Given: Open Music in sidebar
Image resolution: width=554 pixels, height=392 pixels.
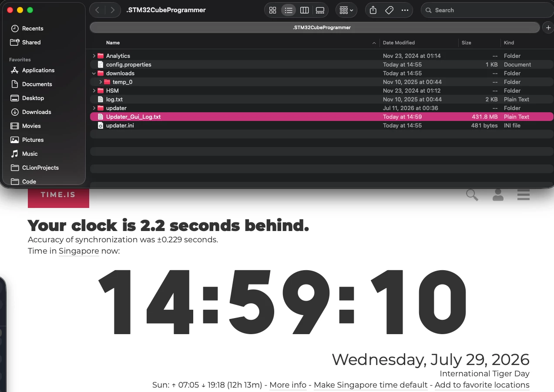Looking at the screenshot, I should [x=30, y=154].
